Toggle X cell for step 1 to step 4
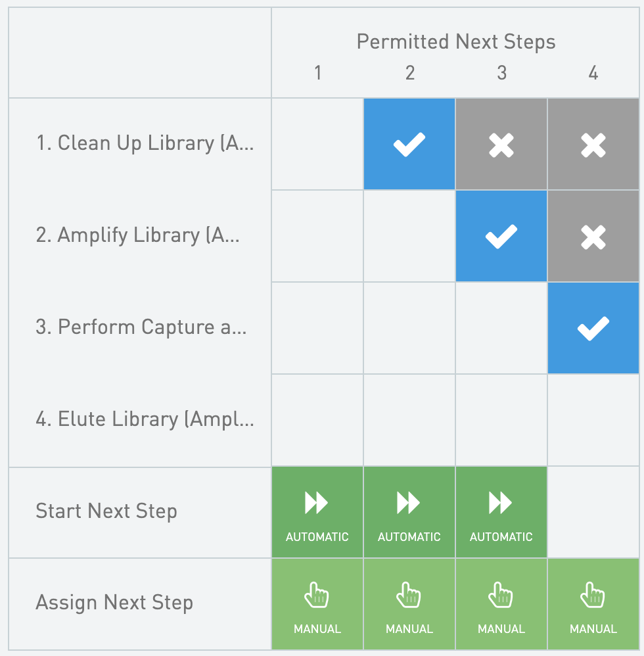Screen dimensions: 644x656 pos(593,144)
